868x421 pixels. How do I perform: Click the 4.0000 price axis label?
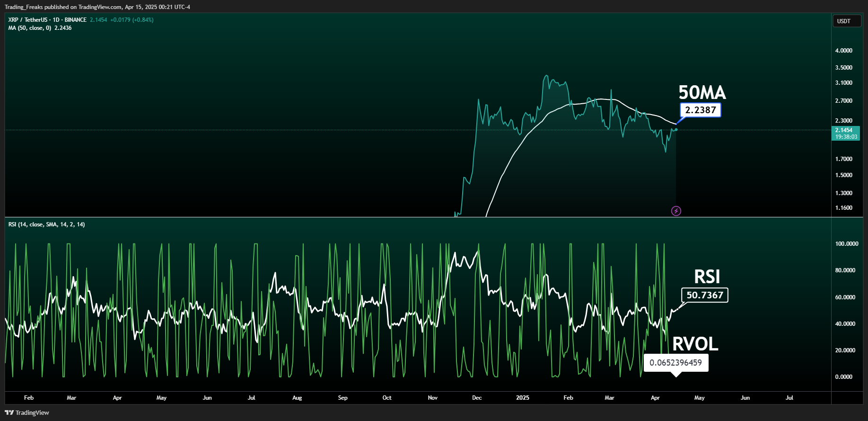[x=844, y=51]
